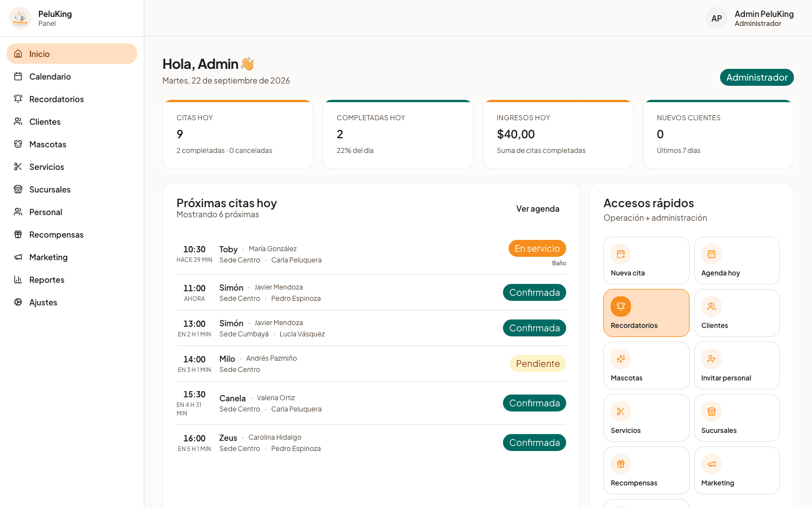Select pet name Canela at 15:30

(232, 398)
